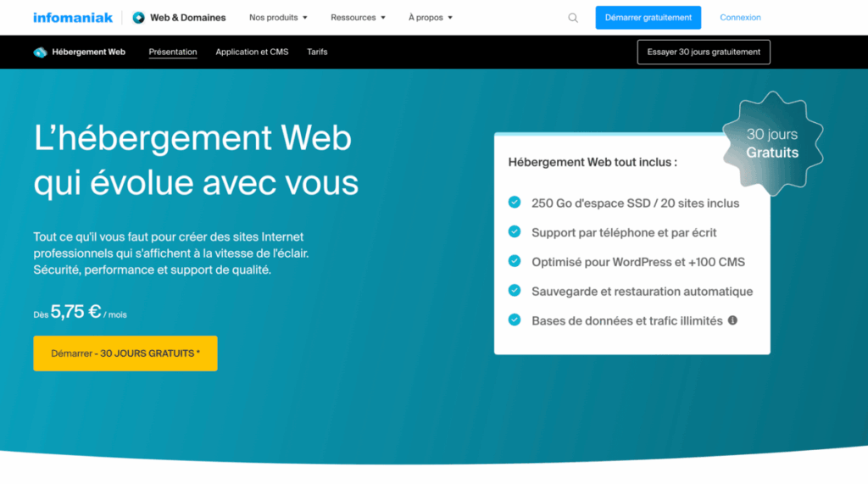Screen dimensions: 868x484
Task: Expand the À propos dropdown
Action: (430, 18)
